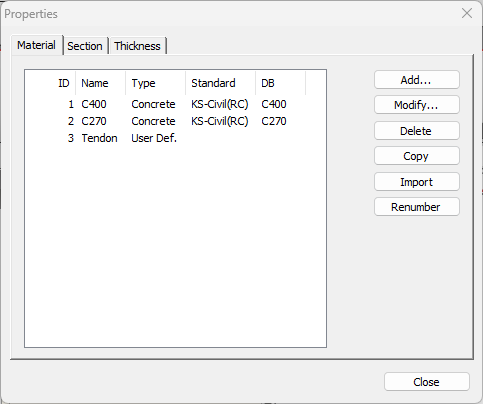Image resolution: width=483 pixels, height=404 pixels.
Task: Click the Delete button
Action: [x=417, y=131]
